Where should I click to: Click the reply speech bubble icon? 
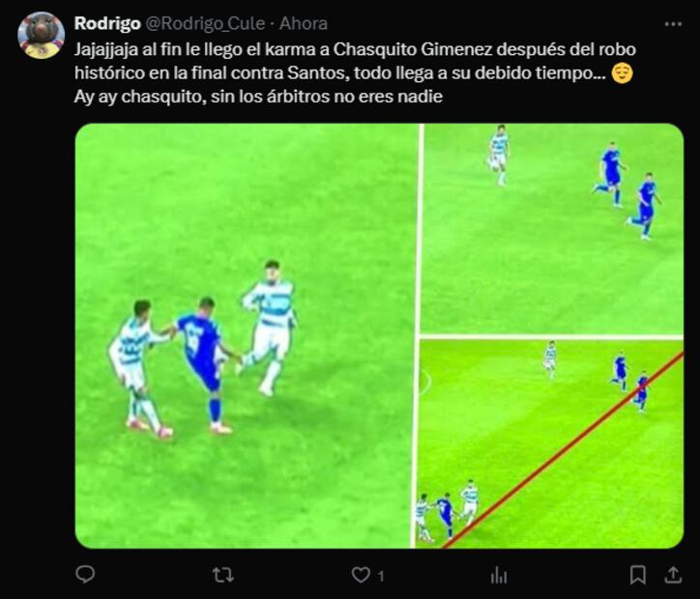click(85, 575)
